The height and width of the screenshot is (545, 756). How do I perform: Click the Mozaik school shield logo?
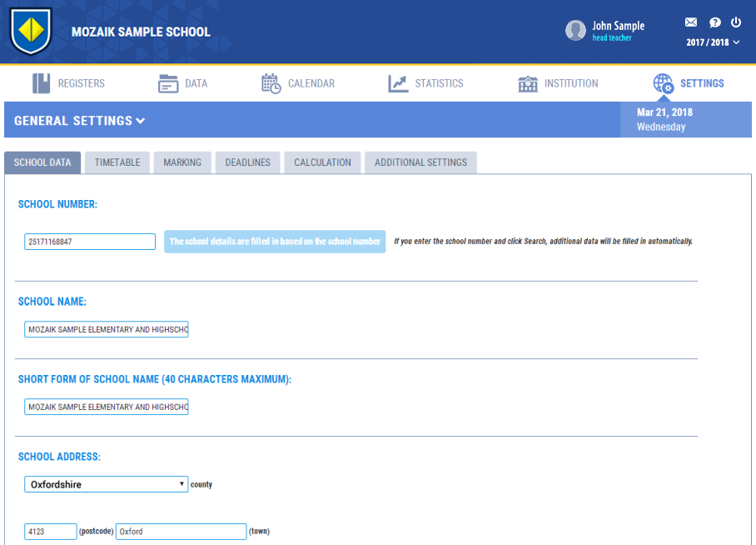(31, 32)
